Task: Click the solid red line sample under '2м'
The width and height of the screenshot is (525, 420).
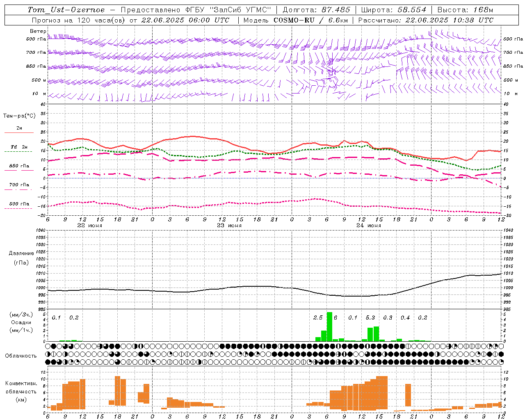Action: [x=19, y=133]
